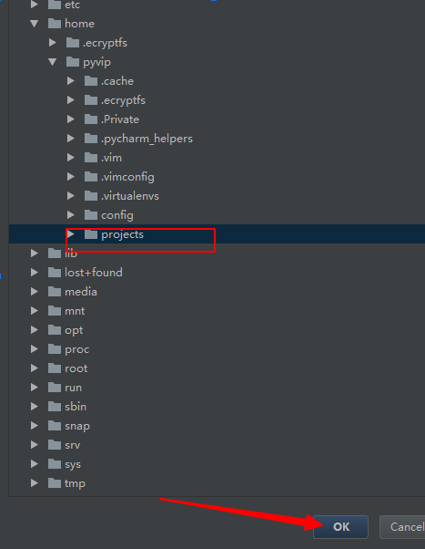Collapse the pyvip folder arrow

(53, 62)
